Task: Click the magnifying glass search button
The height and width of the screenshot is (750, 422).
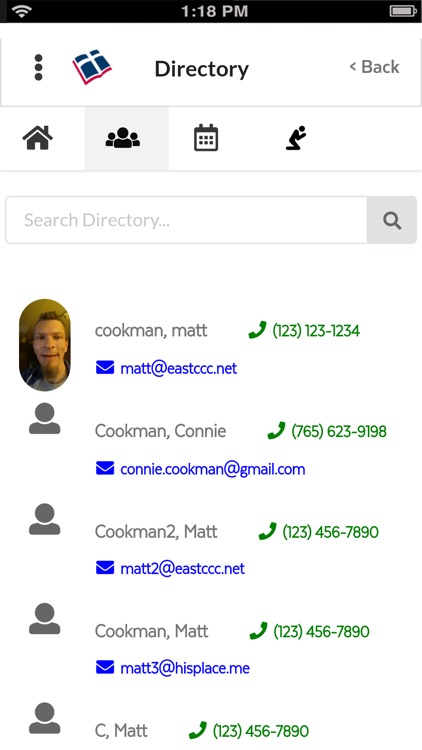Action: click(x=392, y=220)
